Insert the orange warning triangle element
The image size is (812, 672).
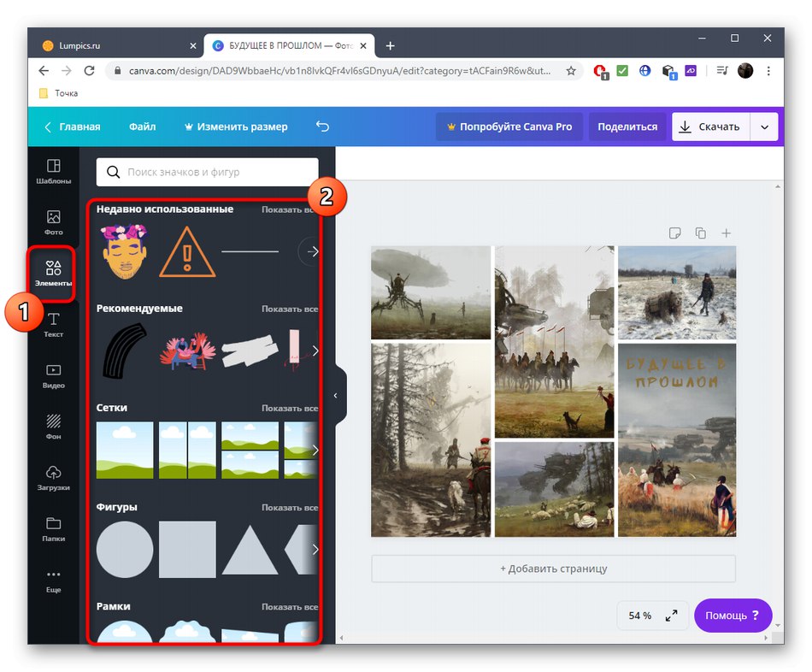187,252
